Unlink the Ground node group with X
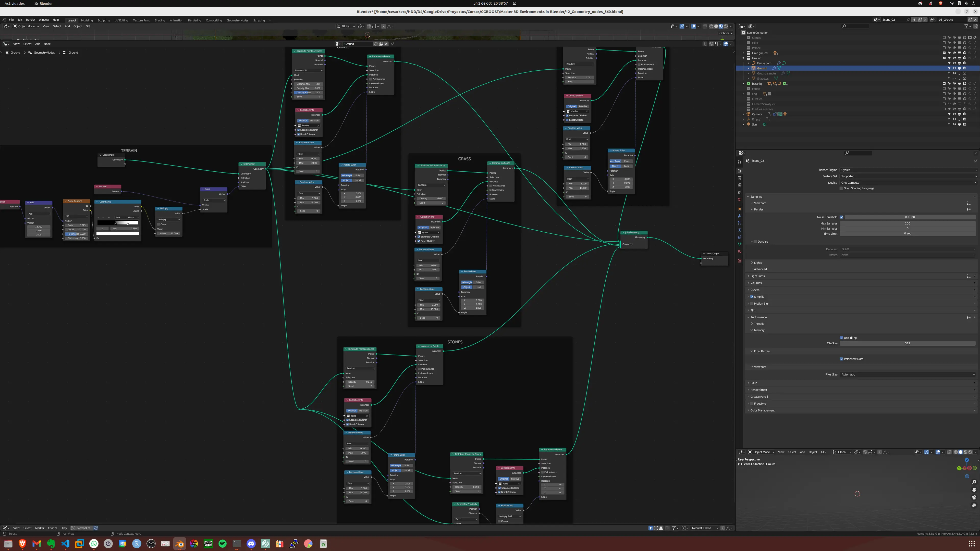This screenshot has height=551, width=980. 386,44
